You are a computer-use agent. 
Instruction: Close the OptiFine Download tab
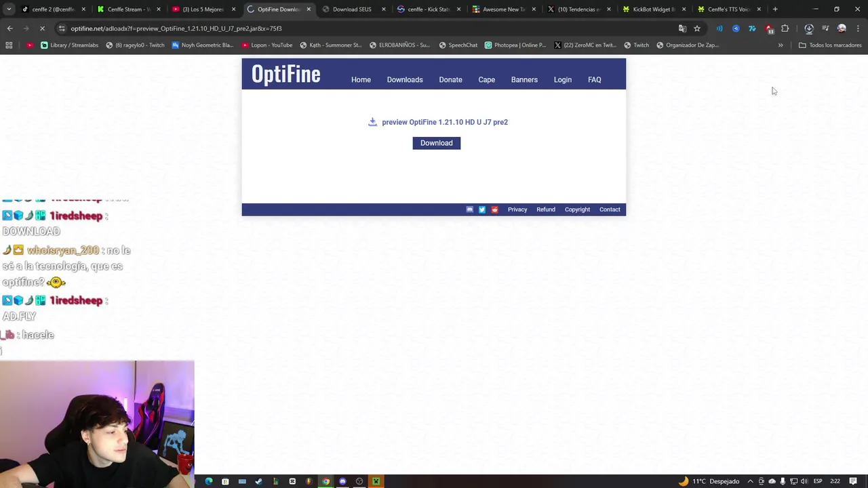pos(309,9)
